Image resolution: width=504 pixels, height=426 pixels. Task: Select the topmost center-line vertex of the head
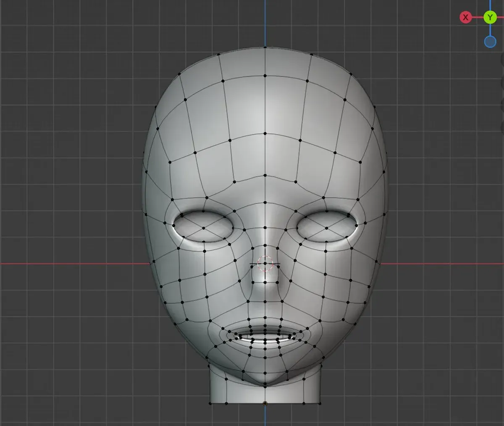[265, 47]
